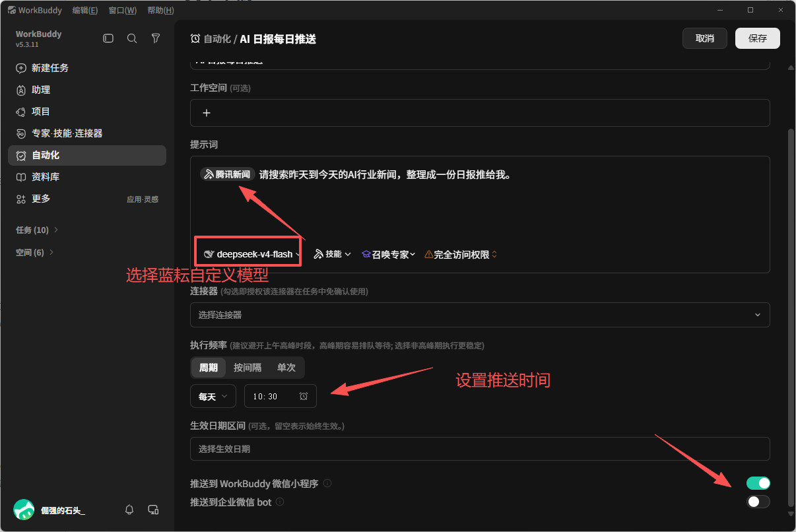Select the 单次 frequency tab

(x=286, y=368)
